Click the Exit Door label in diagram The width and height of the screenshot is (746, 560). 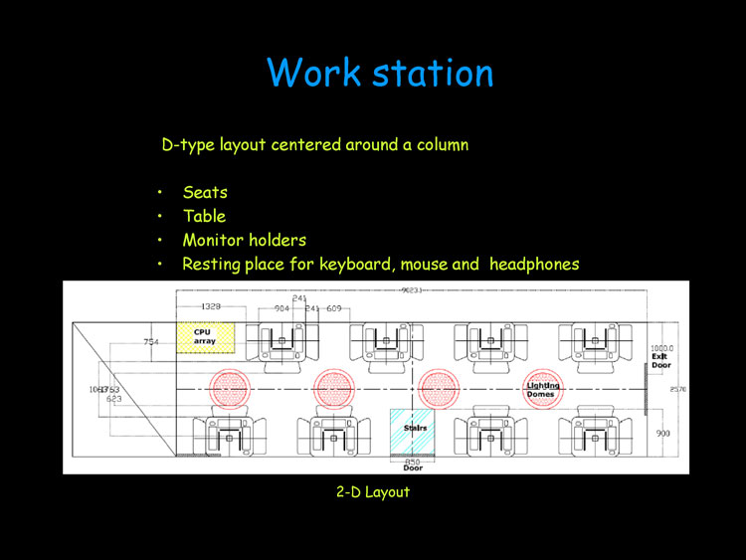tap(661, 360)
